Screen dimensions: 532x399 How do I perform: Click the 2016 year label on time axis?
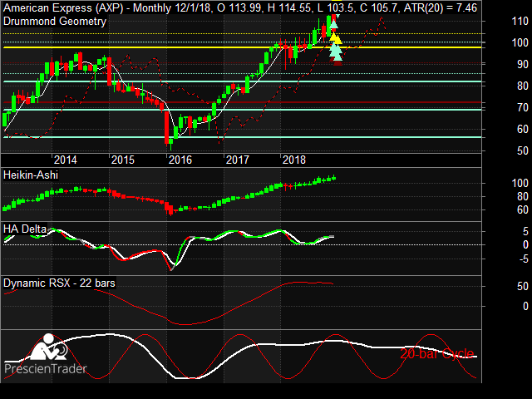[180, 160]
